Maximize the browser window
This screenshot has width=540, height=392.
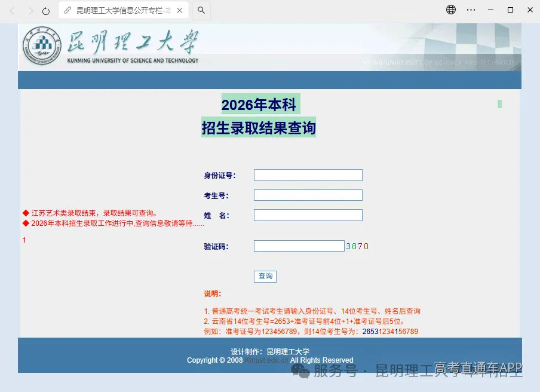[510, 10]
